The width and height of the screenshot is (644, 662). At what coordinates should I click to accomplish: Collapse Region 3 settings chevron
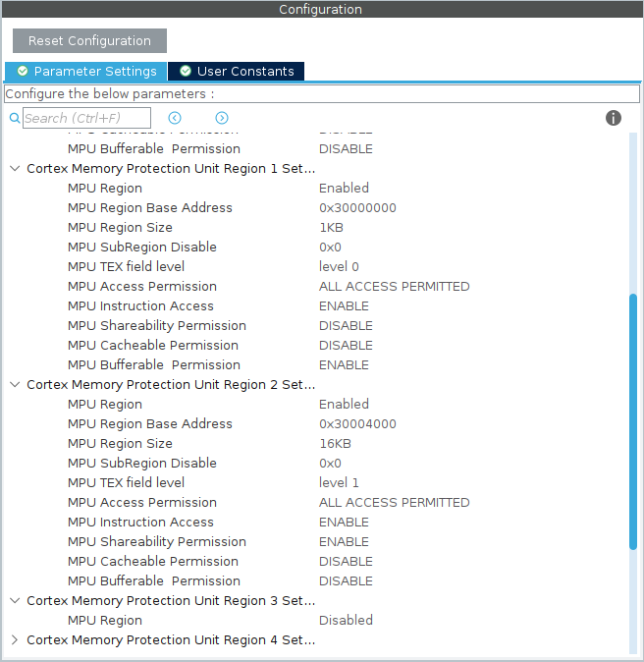click(x=15, y=601)
